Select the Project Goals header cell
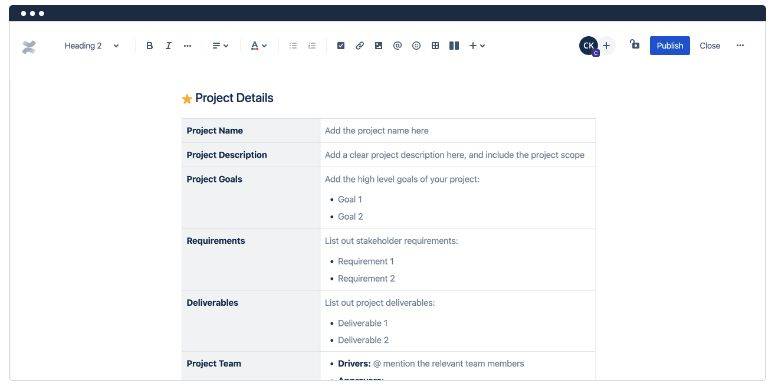This screenshot has height=387, width=775. click(251, 198)
